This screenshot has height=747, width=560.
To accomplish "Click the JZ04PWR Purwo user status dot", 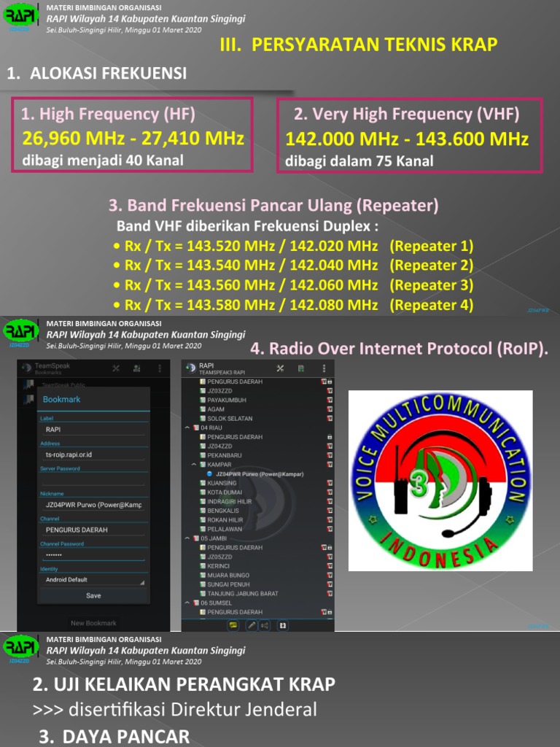I will (x=209, y=474).
